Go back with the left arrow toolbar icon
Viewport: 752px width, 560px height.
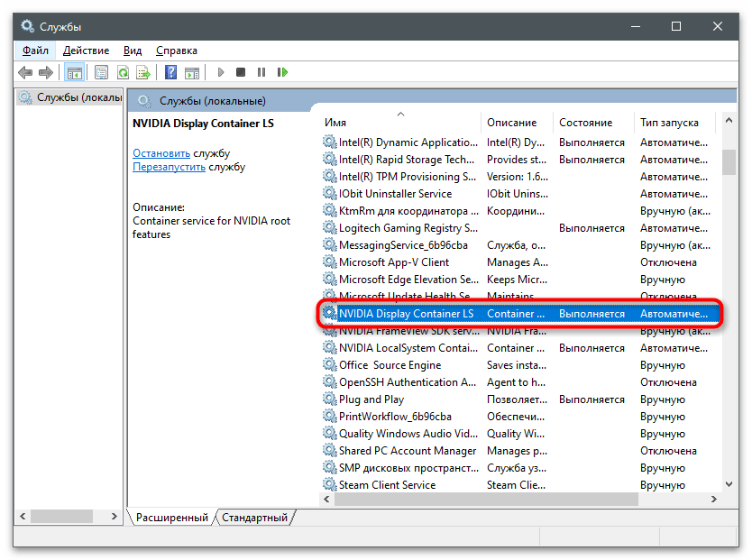[25, 72]
